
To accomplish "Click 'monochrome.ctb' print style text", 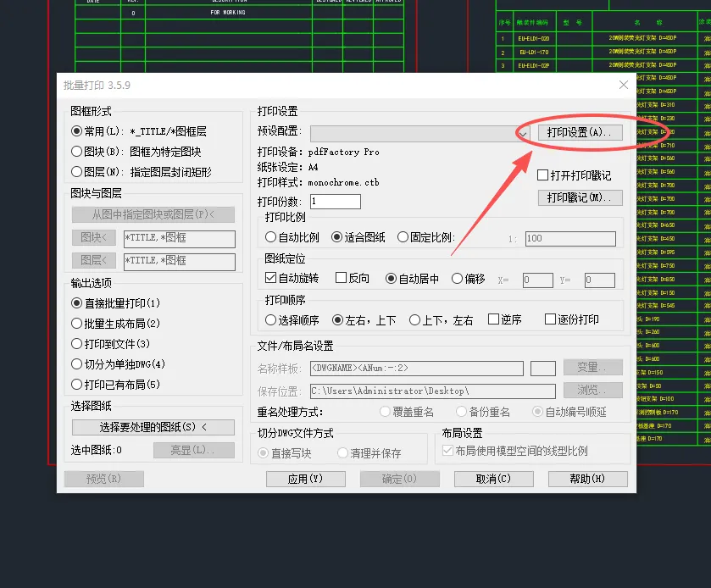I will (344, 182).
